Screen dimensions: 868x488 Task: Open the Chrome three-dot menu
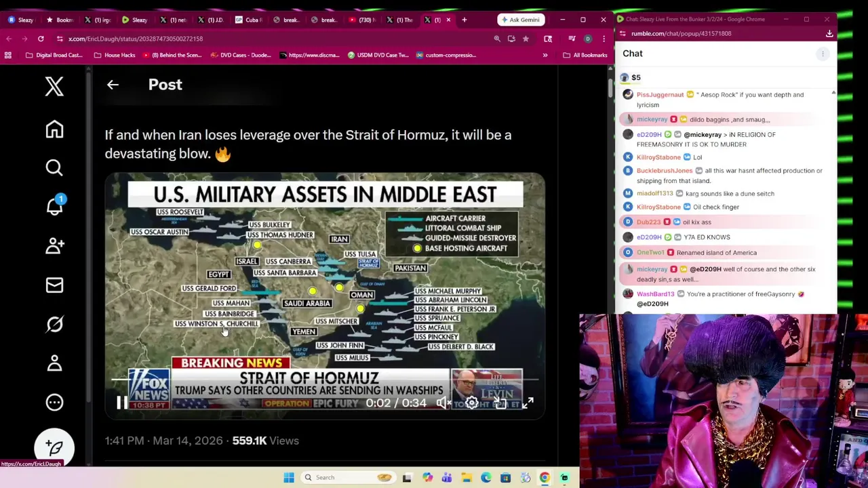pyautogui.click(x=604, y=39)
